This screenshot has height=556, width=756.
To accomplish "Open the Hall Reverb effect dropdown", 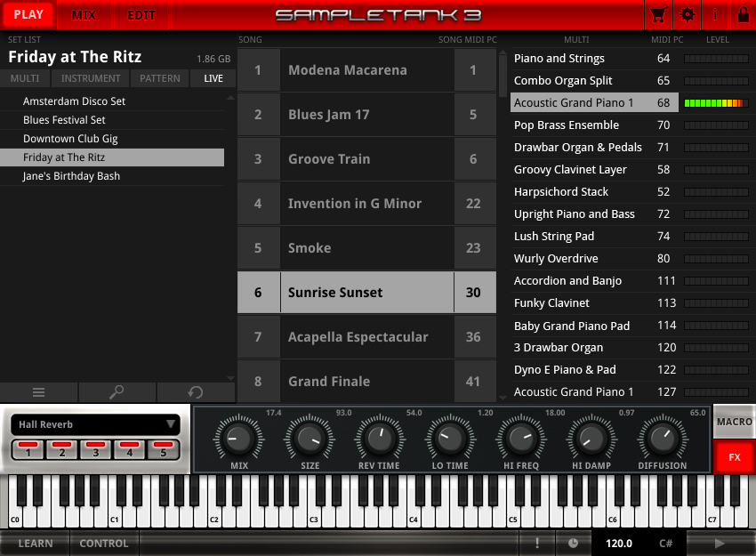I will pos(95,424).
